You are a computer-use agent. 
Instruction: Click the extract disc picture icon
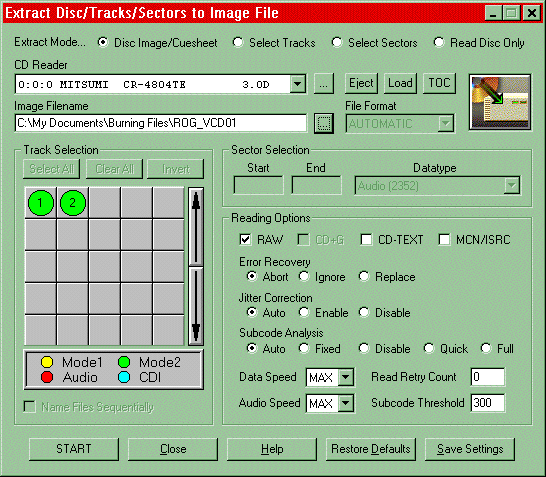click(x=500, y=102)
